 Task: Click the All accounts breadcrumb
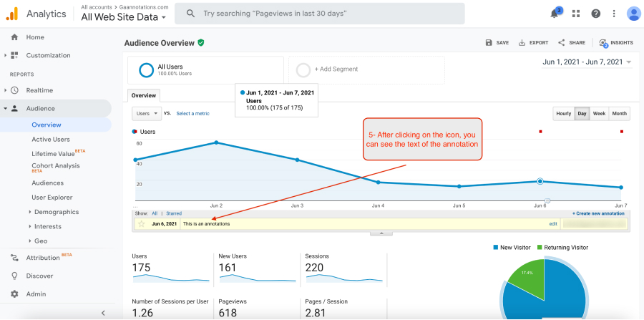[x=96, y=7]
